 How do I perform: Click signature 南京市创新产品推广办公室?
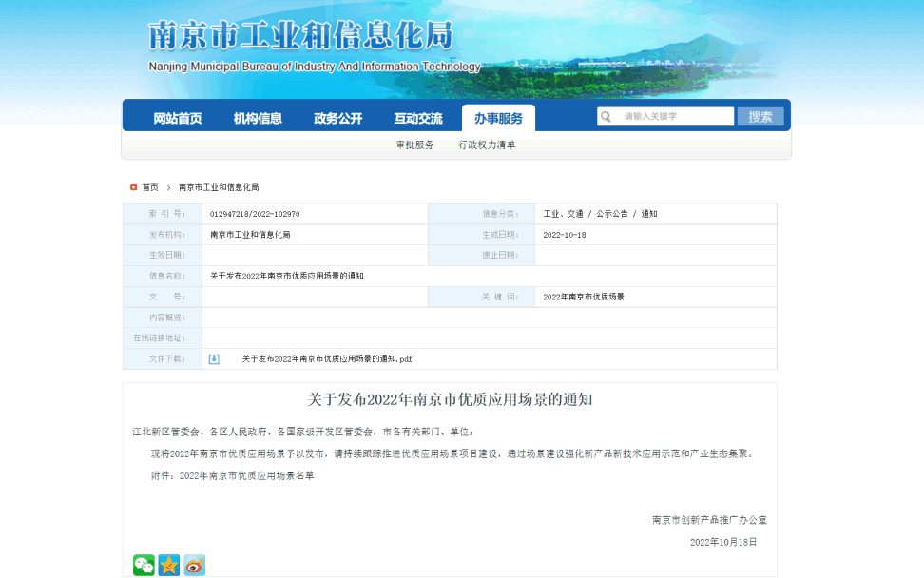coord(709,520)
